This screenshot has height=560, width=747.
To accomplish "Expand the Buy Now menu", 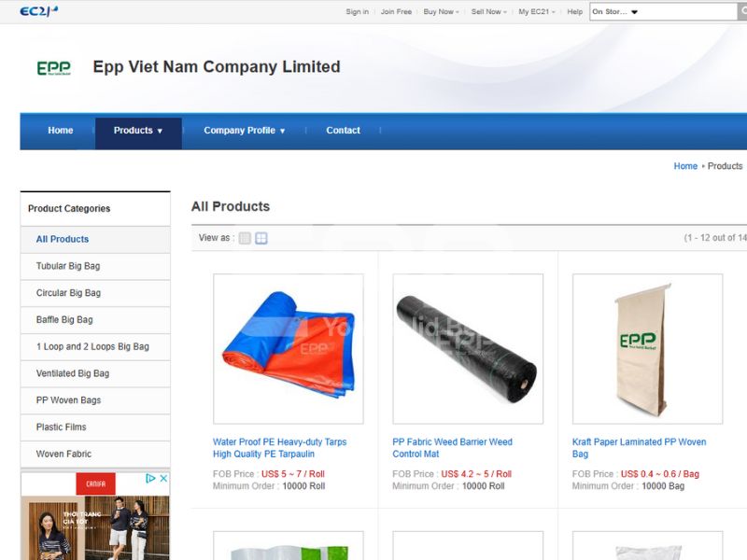I will pyautogui.click(x=441, y=11).
